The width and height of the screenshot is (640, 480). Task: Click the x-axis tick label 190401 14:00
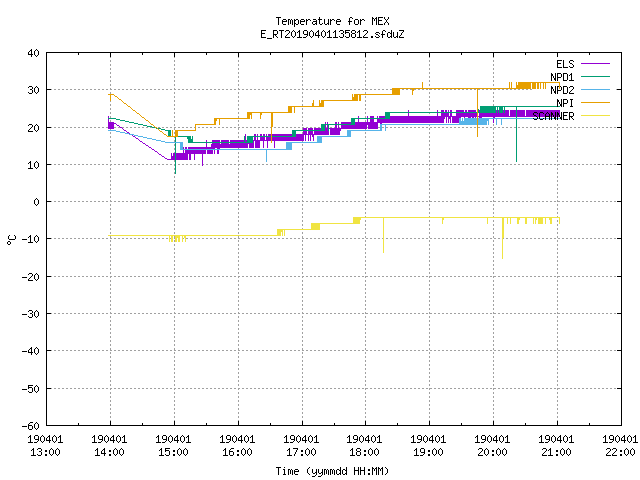click(109, 445)
